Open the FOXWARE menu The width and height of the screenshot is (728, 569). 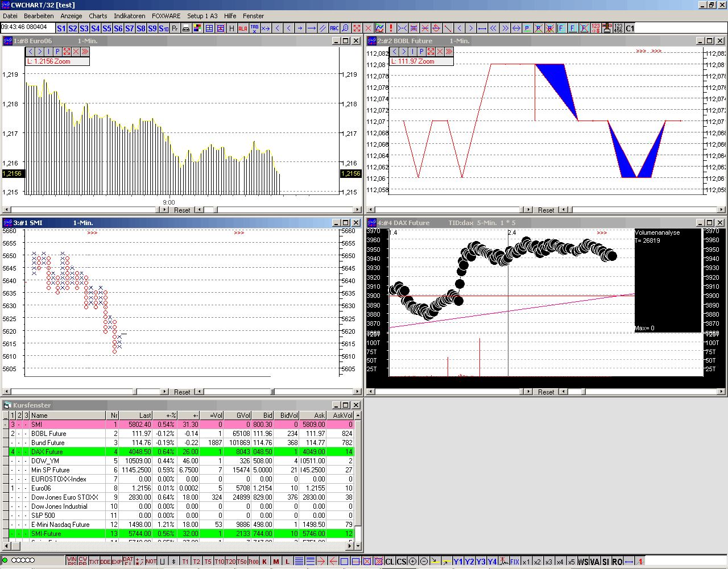click(166, 16)
